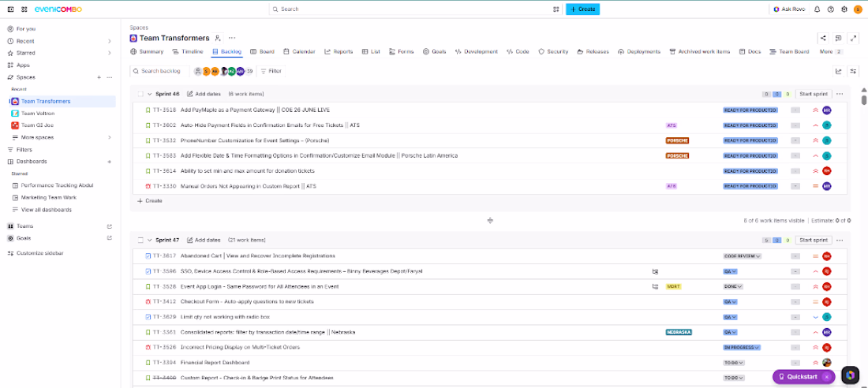The height and width of the screenshot is (388, 868).
Task: Click Start sprint for Sprint 47
Action: coord(814,241)
